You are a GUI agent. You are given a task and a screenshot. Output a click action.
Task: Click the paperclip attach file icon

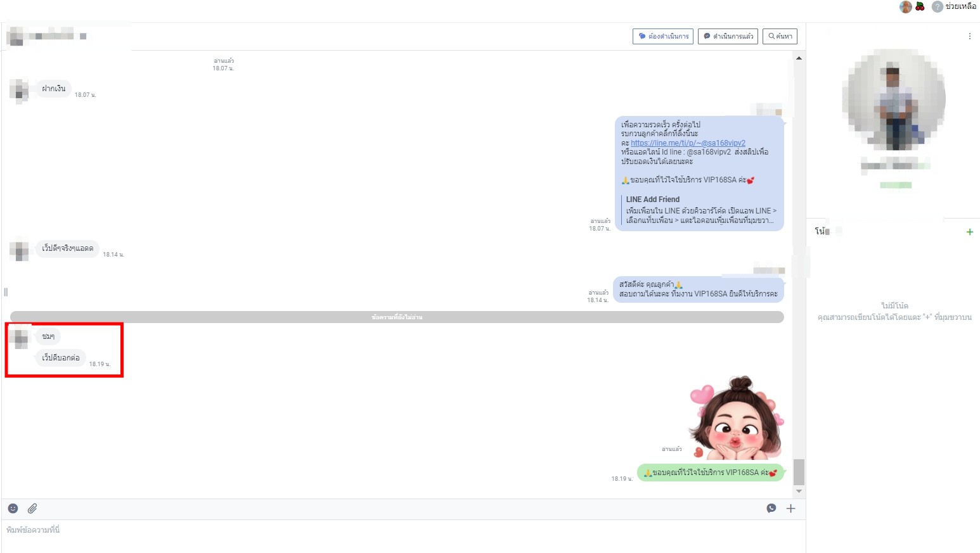(32, 509)
